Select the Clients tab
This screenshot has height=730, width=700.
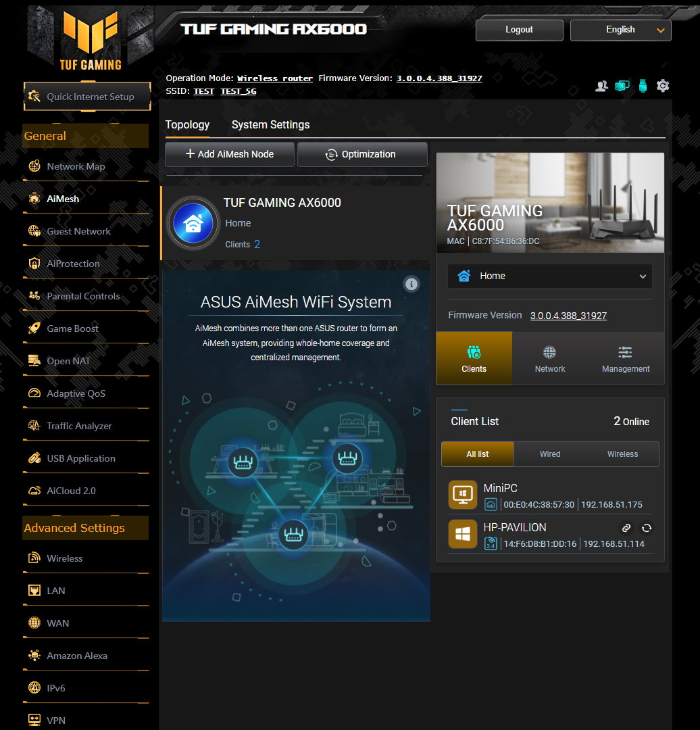coord(474,358)
